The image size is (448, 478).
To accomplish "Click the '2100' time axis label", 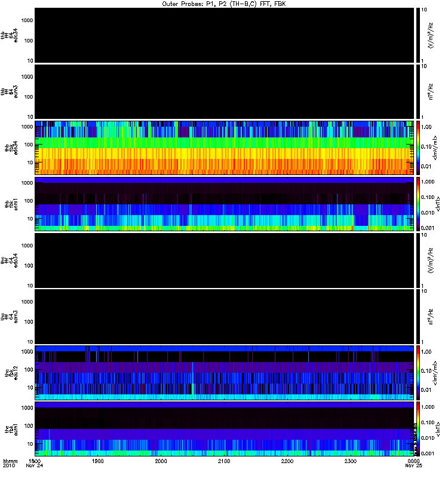I will (x=224, y=461).
